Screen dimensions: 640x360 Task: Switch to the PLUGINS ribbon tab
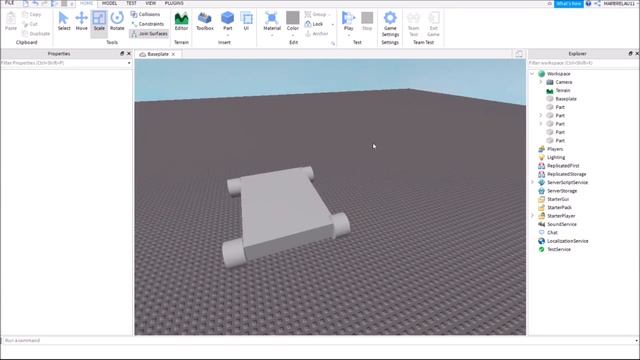tap(174, 3)
